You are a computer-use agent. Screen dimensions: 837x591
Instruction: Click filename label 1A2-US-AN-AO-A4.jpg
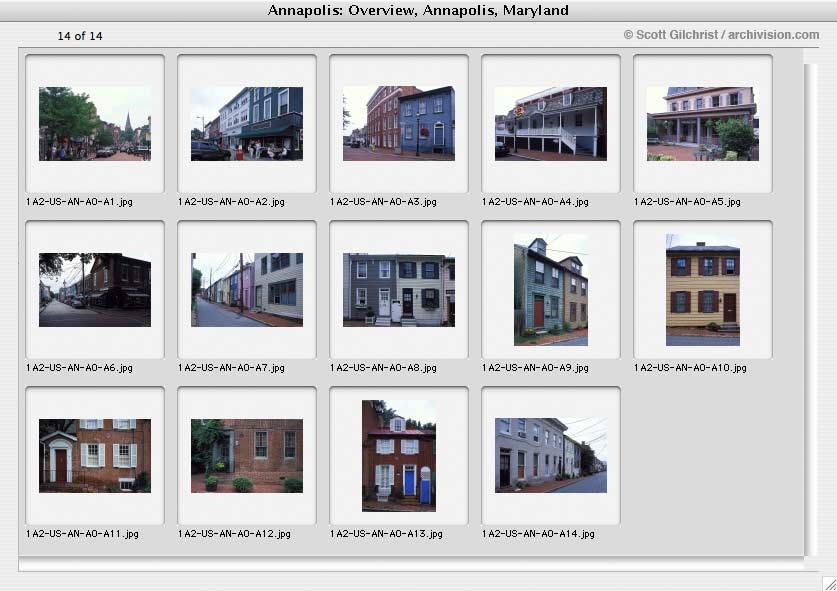535,202
